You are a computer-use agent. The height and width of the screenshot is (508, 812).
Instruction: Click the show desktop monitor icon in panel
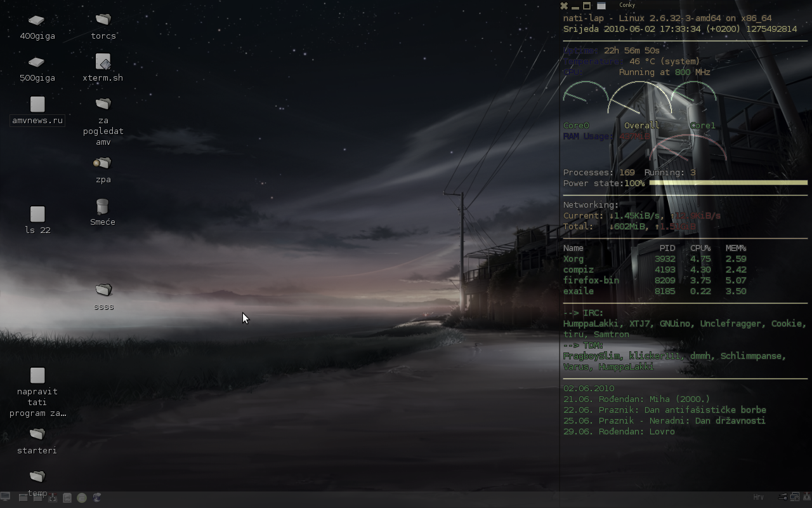pos(6,497)
